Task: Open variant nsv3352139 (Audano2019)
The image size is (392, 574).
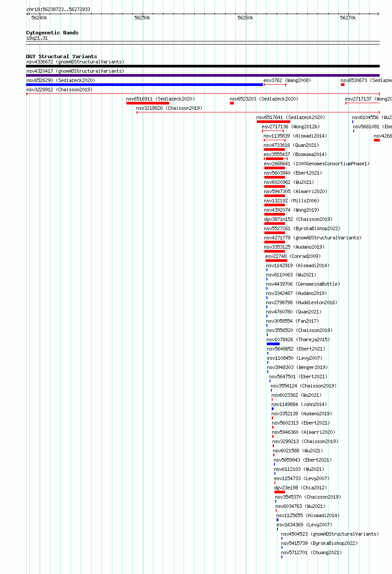Action: (302, 414)
